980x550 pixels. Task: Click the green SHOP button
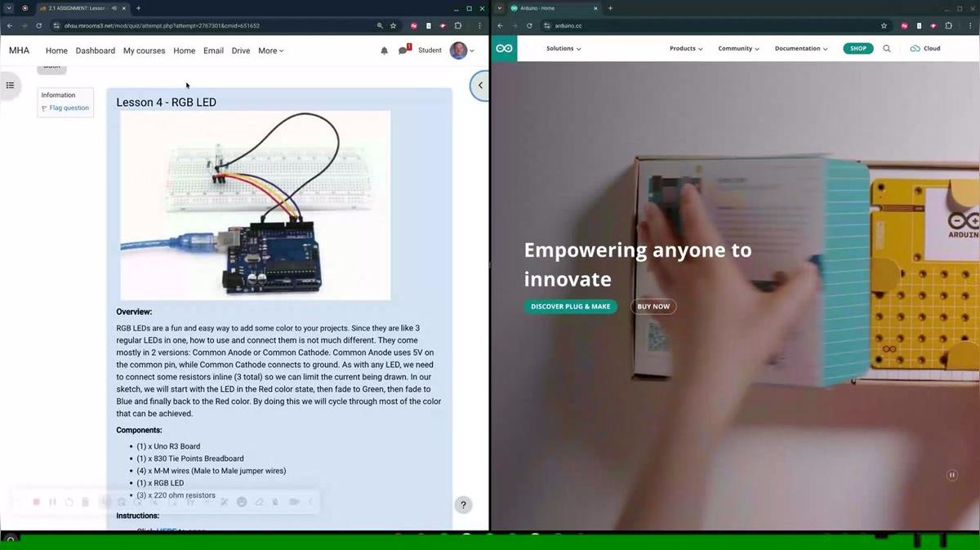coord(857,48)
